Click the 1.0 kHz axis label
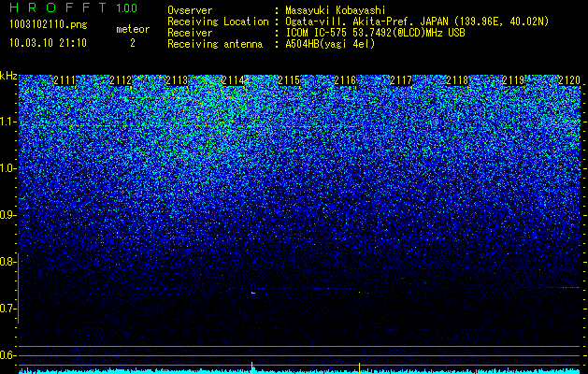This screenshot has width=588, height=374. point(7,168)
